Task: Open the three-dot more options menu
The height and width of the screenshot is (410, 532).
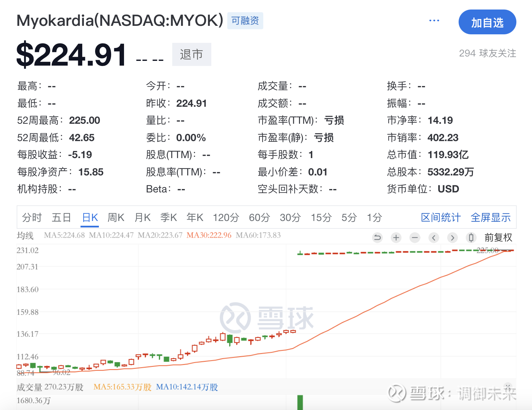Action: tap(434, 21)
